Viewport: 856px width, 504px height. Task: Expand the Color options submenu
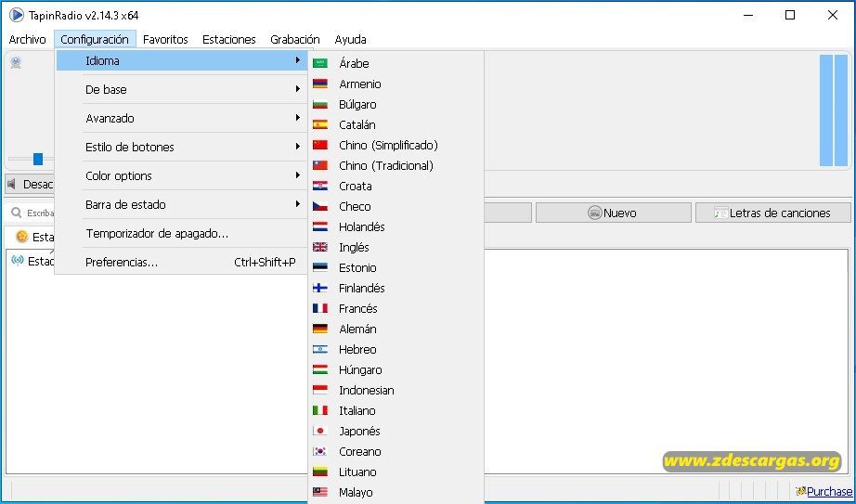coord(182,175)
